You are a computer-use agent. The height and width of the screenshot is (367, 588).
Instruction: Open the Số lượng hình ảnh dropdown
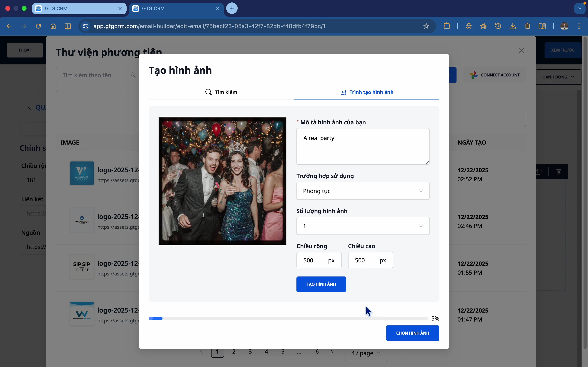[x=363, y=226]
